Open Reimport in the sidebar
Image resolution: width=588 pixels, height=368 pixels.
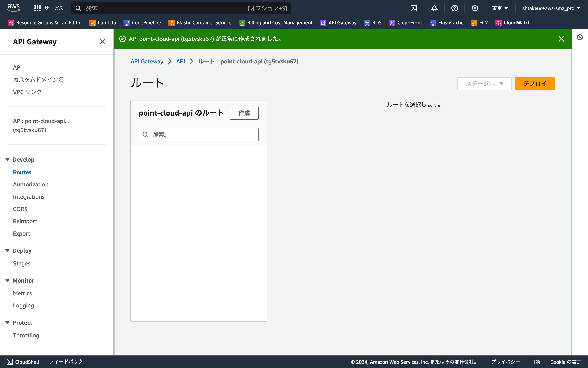(x=25, y=221)
